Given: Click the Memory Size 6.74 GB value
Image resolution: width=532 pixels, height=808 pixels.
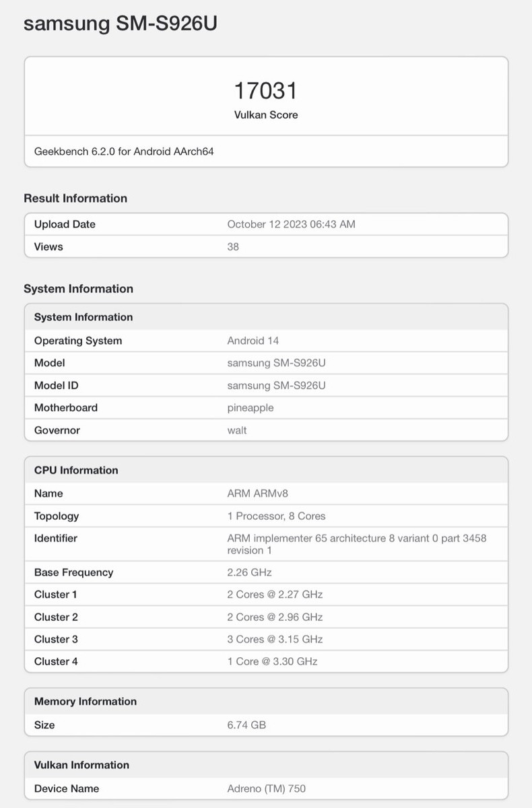Looking at the screenshot, I should pos(246,725).
